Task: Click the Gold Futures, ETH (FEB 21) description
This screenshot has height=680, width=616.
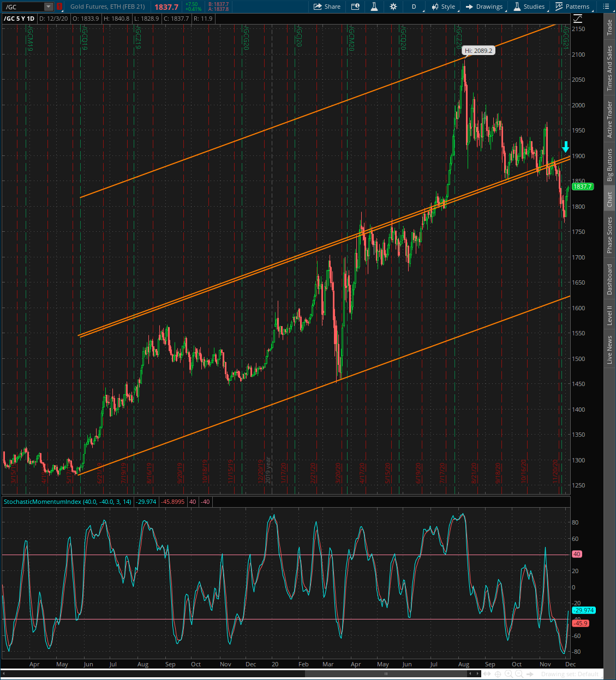Action: [107, 7]
